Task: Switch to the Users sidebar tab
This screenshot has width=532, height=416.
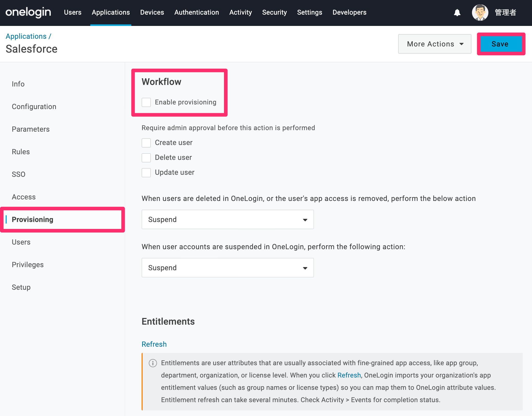Action: pos(21,242)
